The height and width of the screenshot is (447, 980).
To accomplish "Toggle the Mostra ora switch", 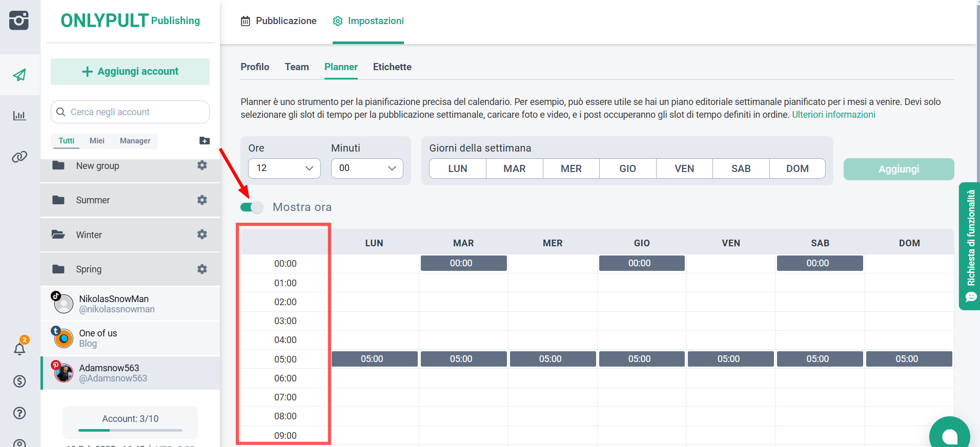I will [x=252, y=207].
